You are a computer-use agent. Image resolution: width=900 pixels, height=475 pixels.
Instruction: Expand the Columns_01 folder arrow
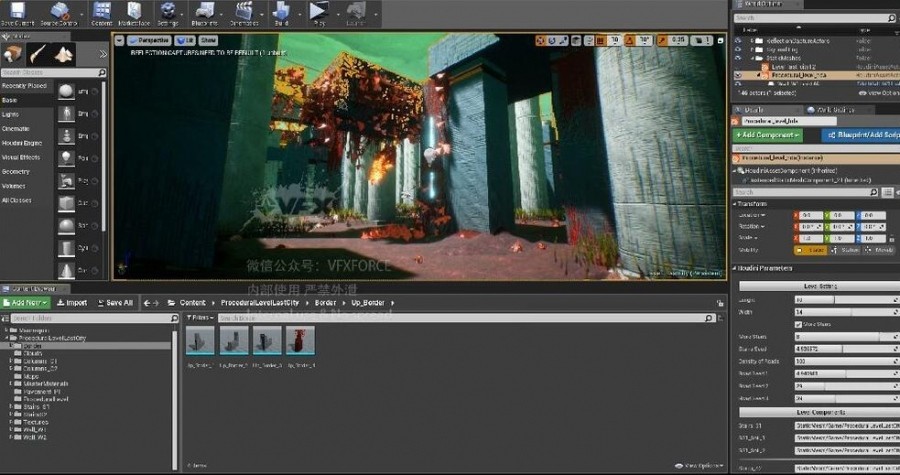coord(11,361)
